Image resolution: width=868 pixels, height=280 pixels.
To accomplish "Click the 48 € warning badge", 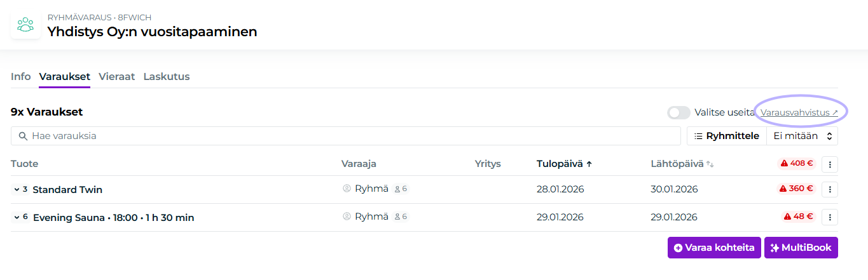I will point(799,217).
